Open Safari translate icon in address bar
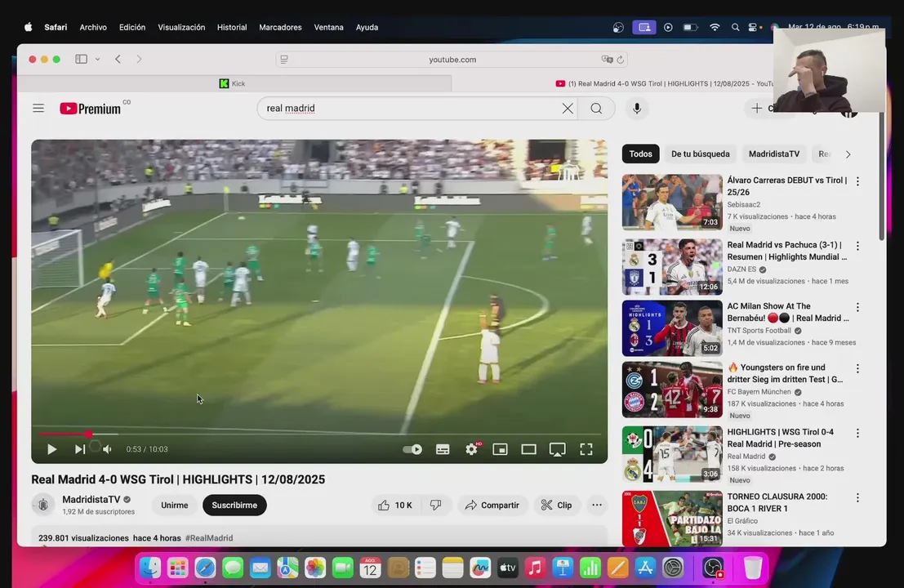The height and width of the screenshot is (588, 904). tap(607, 60)
